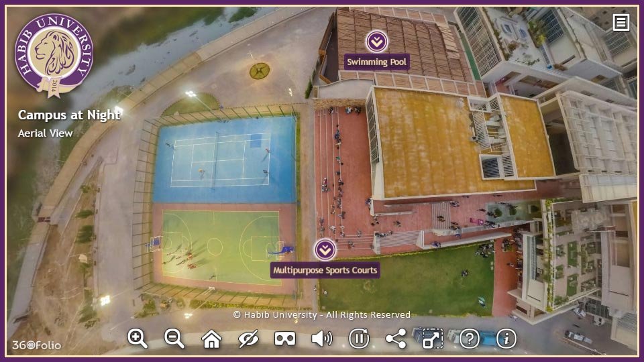The width and height of the screenshot is (644, 362).
Task: Expand the Swimming Pool hotspot chevron
Action: point(376,42)
